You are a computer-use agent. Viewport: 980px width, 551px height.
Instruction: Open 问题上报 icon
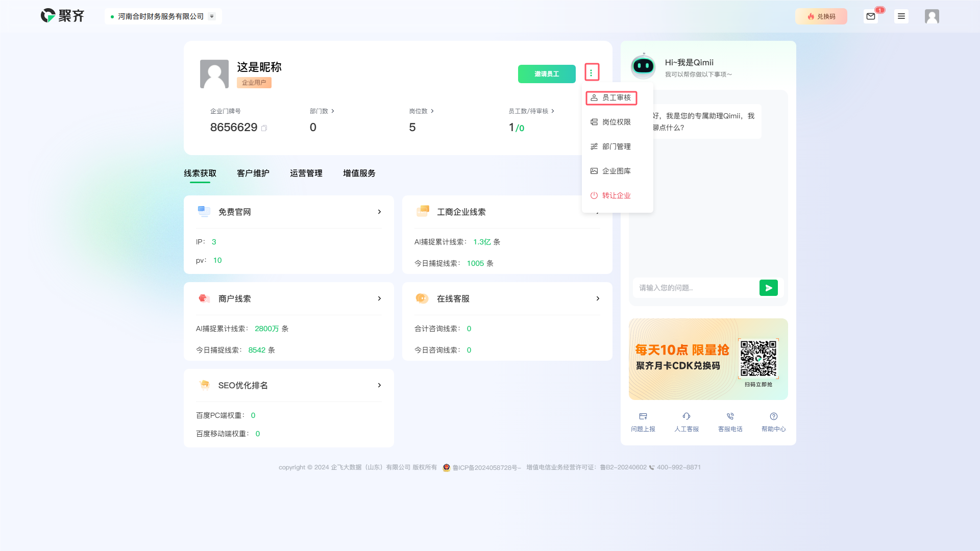pos(643,416)
